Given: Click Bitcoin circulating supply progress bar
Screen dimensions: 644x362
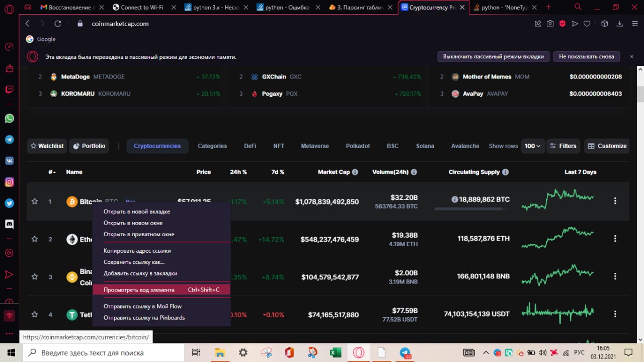Looking at the screenshot, I should tap(471, 208).
